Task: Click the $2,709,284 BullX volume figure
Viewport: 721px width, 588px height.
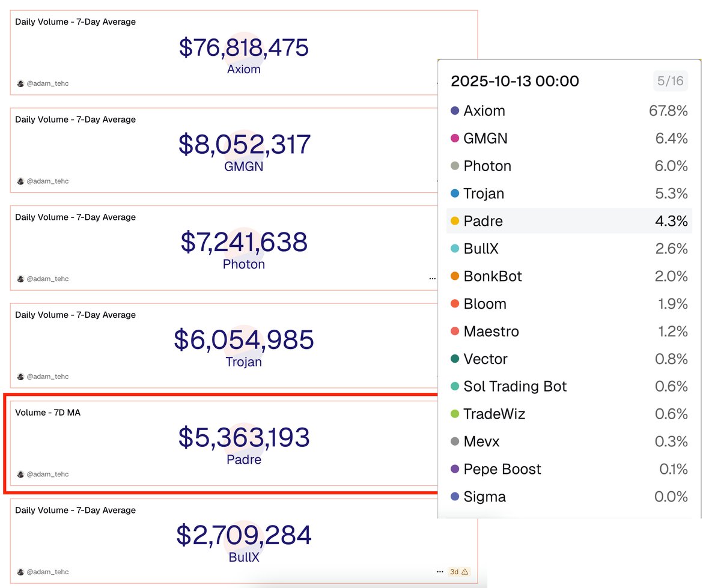Action: click(244, 535)
